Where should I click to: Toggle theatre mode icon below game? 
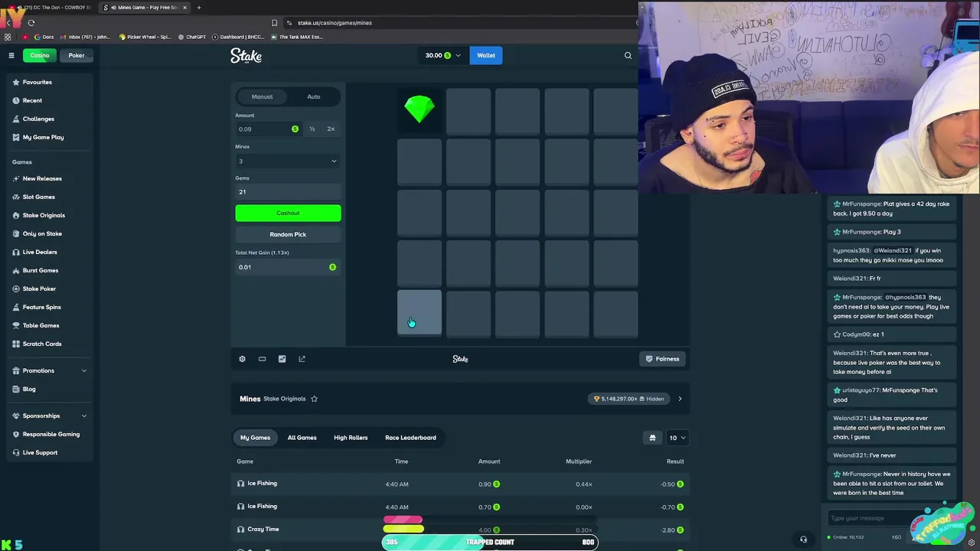(262, 359)
